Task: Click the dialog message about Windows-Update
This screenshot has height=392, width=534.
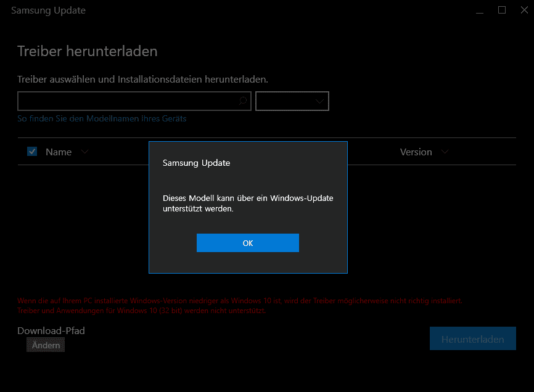Action: (x=248, y=203)
